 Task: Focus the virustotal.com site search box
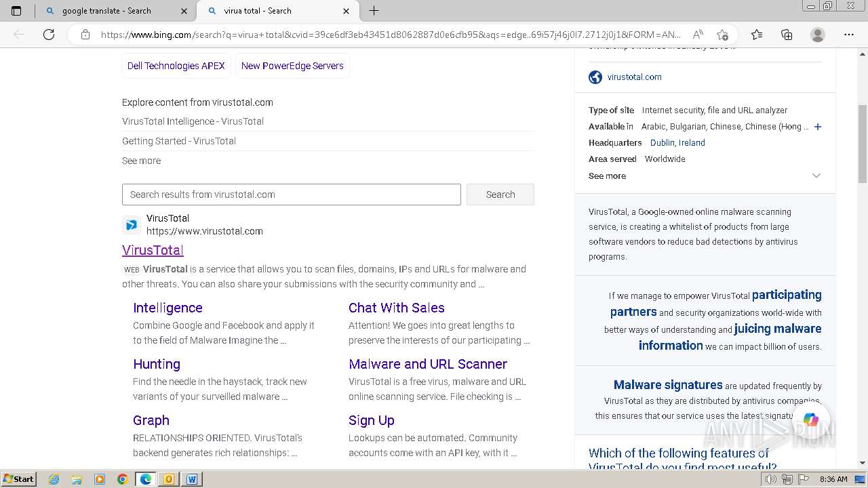292,195
